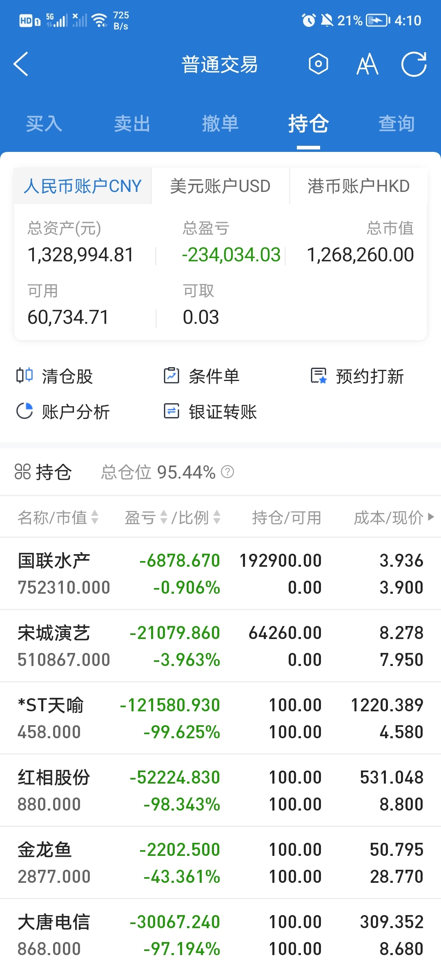Select the 人民币账户CNY account tab
The width and height of the screenshot is (441, 980).
coord(83,186)
